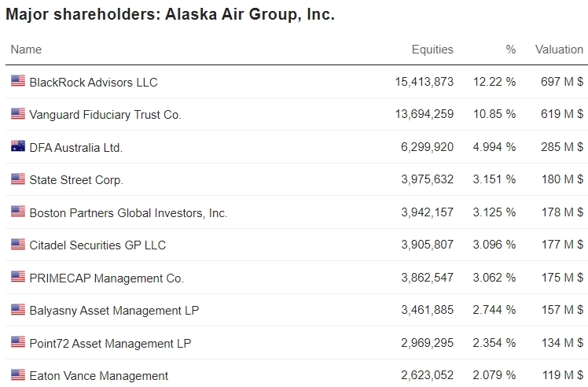Open the BlackRock Advisors LLC shareholder link
This screenshot has width=588, height=387.
coord(94,82)
